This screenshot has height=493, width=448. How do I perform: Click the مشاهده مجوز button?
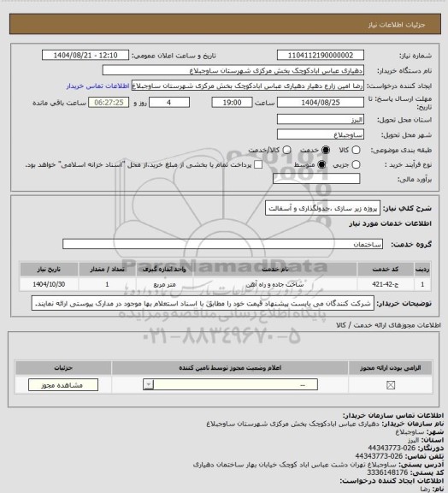click(x=63, y=385)
